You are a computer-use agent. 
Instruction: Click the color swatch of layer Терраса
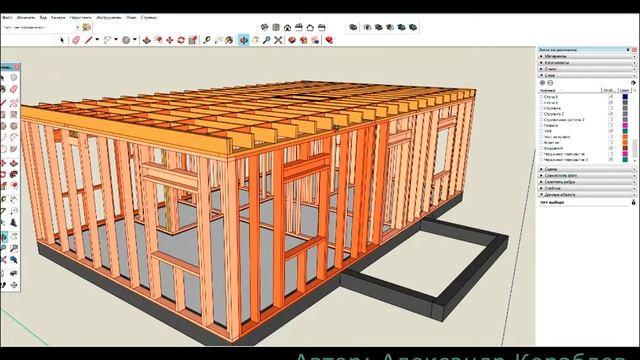pos(625,126)
